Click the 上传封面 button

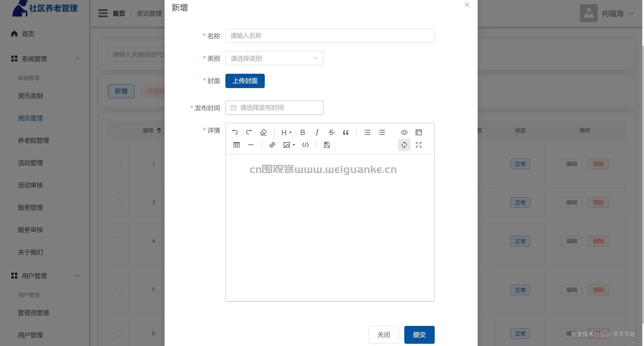(x=245, y=81)
